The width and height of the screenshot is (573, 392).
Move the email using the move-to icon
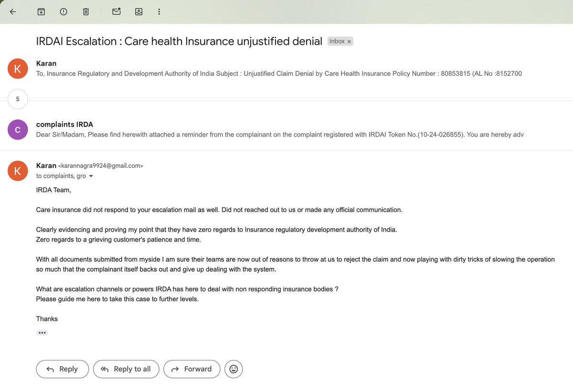click(139, 12)
